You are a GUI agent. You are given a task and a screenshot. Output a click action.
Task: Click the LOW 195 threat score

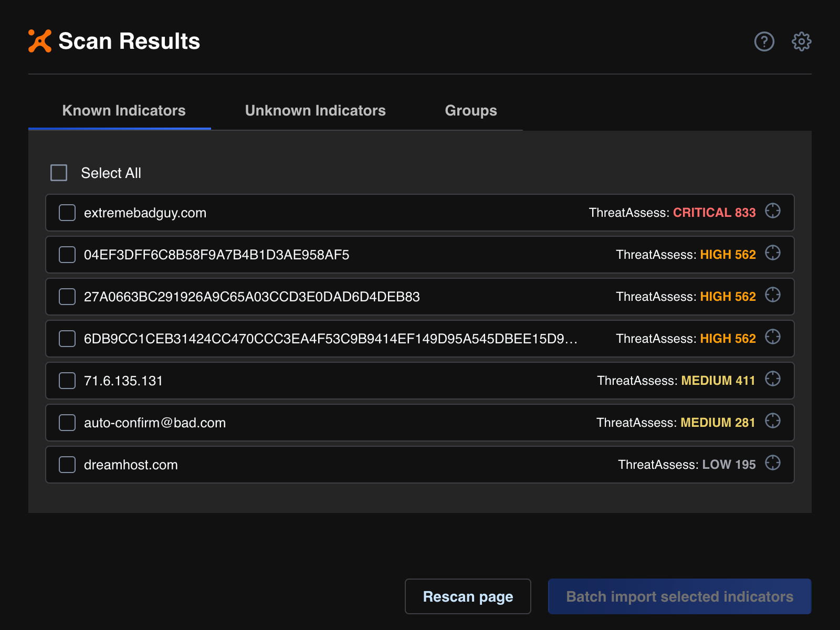point(729,465)
